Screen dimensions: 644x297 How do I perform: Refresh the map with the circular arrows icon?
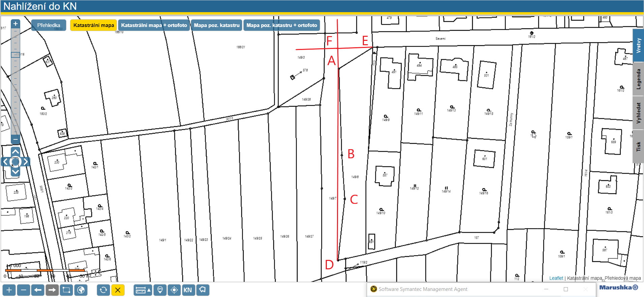(103, 290)
